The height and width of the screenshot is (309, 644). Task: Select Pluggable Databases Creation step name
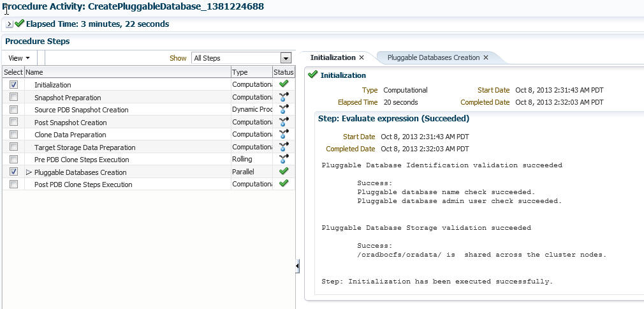(x=80, y=172)
